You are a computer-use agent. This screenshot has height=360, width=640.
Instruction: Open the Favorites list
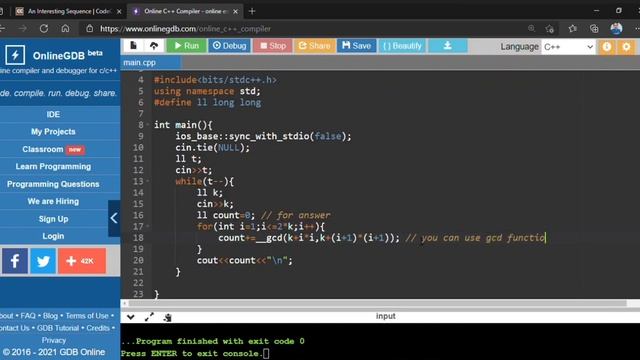(573, 29)
